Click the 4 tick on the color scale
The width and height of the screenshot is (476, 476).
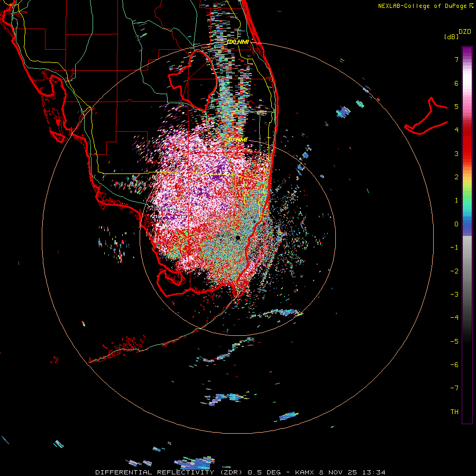[x=456, y=130]
